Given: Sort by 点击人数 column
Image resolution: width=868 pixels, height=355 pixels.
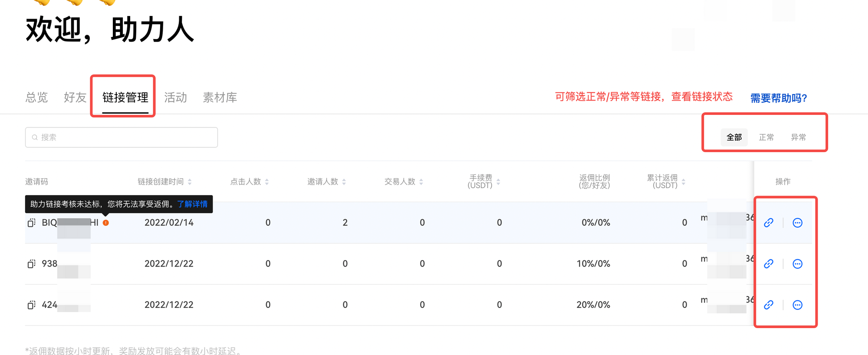Looking at the screenshot, I should click(x=267, y=182).
